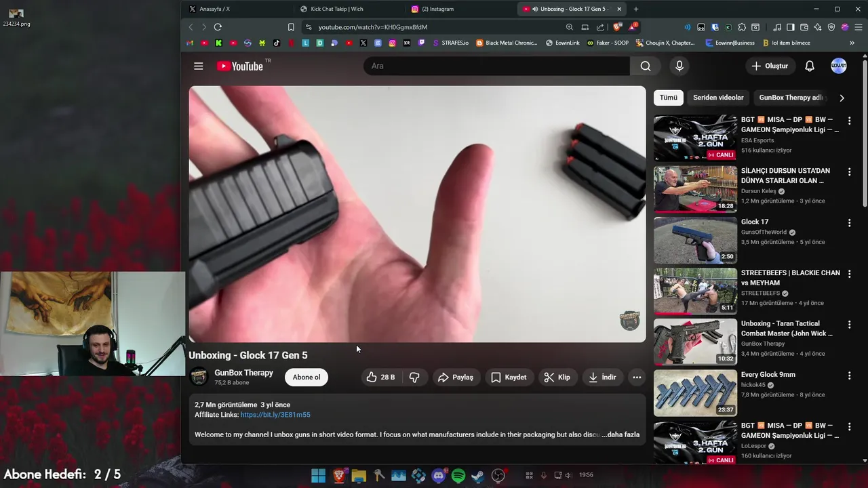Show more filter chips with right arrow
868x488 pixels.
pos(842,98)
